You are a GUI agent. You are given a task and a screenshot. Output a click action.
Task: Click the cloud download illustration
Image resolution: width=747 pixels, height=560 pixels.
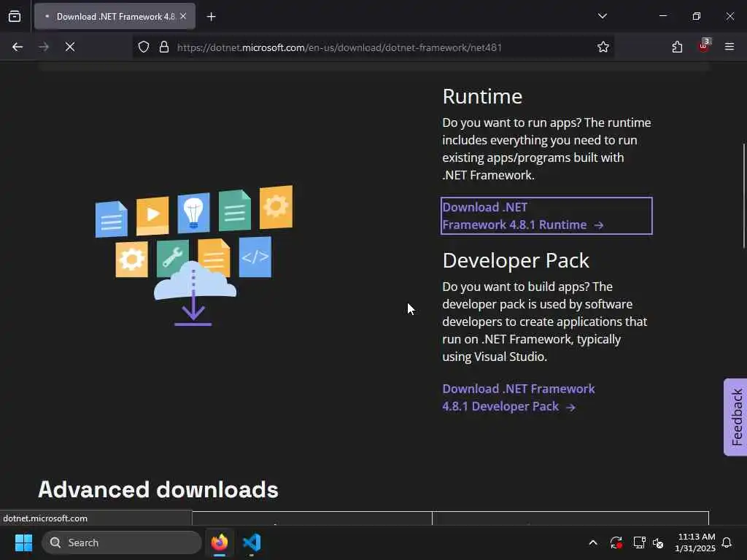[194, 255]
